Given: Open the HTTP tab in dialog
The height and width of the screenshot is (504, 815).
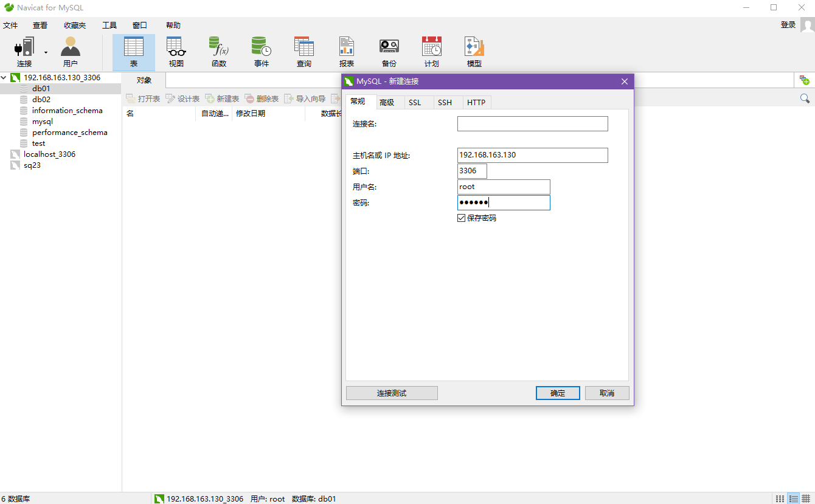Looking at the screenshot, I should tap(476, 103).
